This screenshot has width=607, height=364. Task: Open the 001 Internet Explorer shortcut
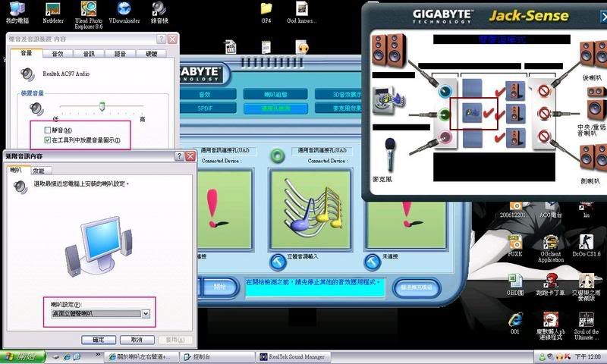515,323
